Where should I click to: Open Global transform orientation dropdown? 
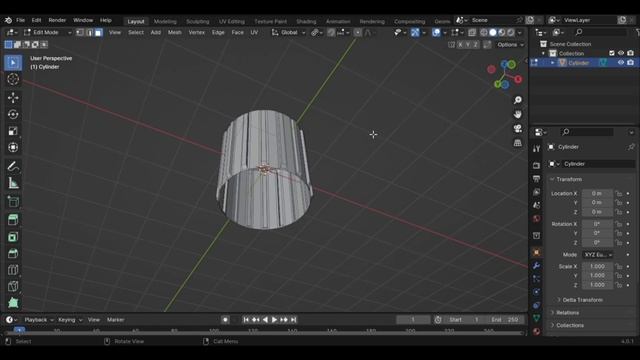point(289,32)
